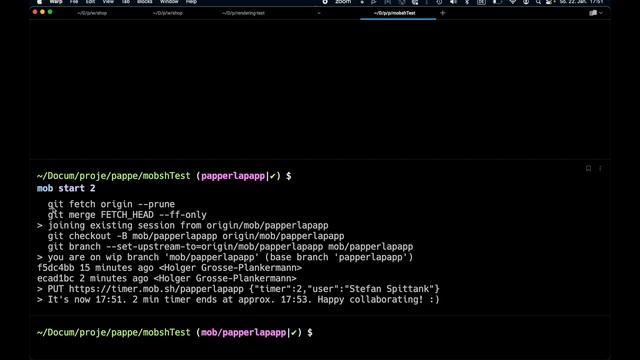Open the panel icon beside the chevron
Viewport: 640px width, 360px height.
pos(593,13)
